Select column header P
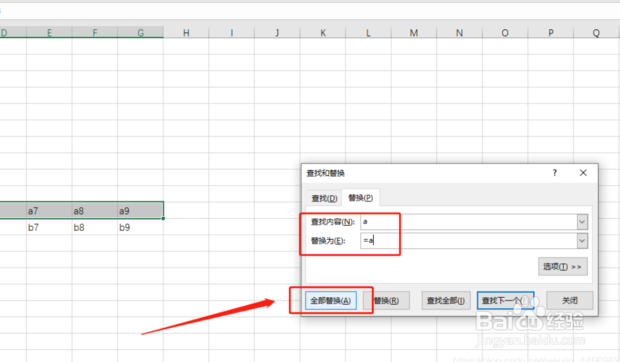The image size is (620, 362). pos(551,32)
